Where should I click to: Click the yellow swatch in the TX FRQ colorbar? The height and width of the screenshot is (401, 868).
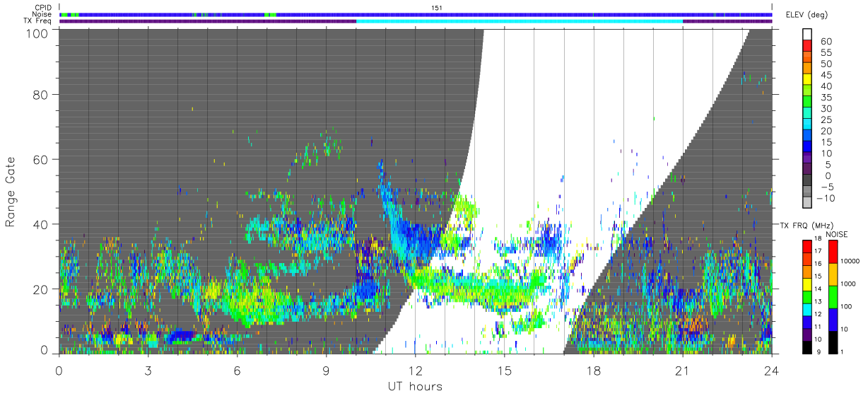tap(807, 284)
